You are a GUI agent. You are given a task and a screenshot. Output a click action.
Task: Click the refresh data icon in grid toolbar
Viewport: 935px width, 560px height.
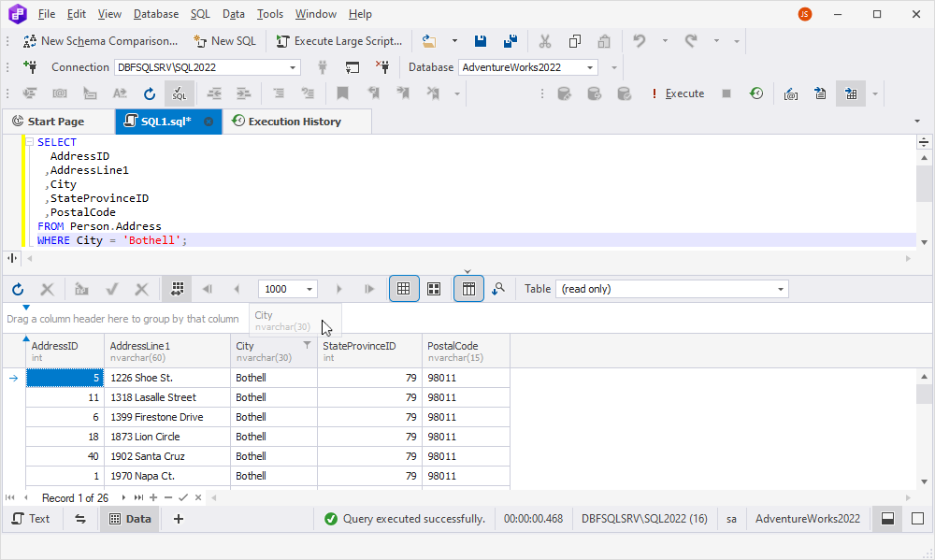click(x=18, y=289)
